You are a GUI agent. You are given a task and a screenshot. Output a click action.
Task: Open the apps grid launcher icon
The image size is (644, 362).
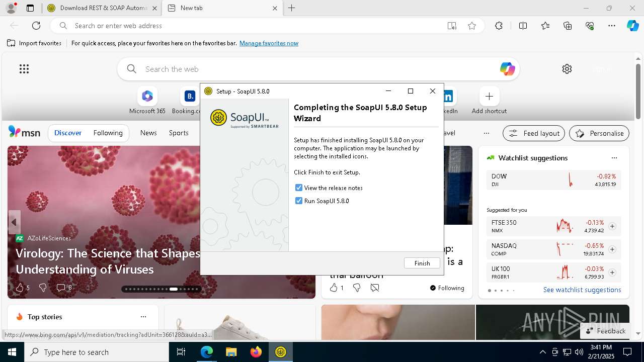pyautogui.click(x=24, y=69)
